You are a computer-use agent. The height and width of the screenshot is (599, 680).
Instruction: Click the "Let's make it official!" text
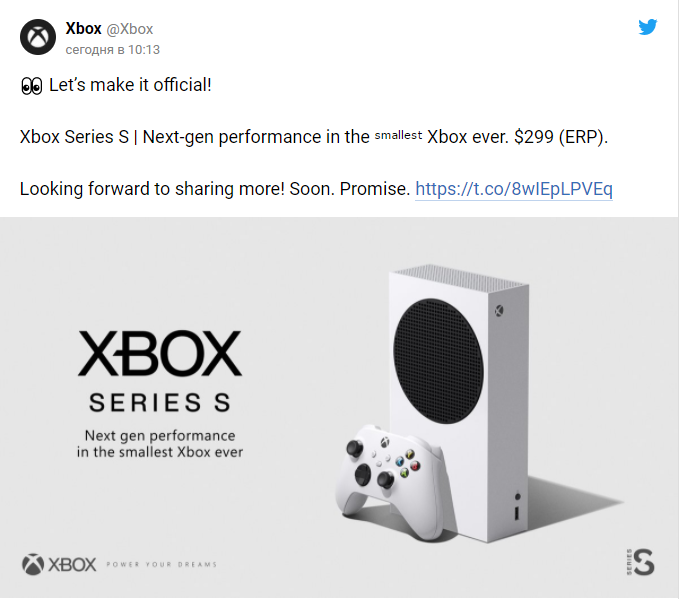(x=130, y=86)
